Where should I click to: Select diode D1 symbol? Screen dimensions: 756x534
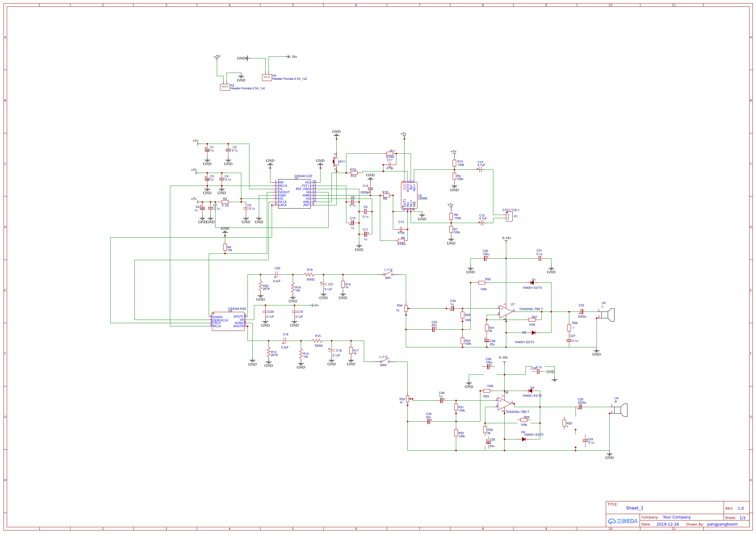click(532, 282)
